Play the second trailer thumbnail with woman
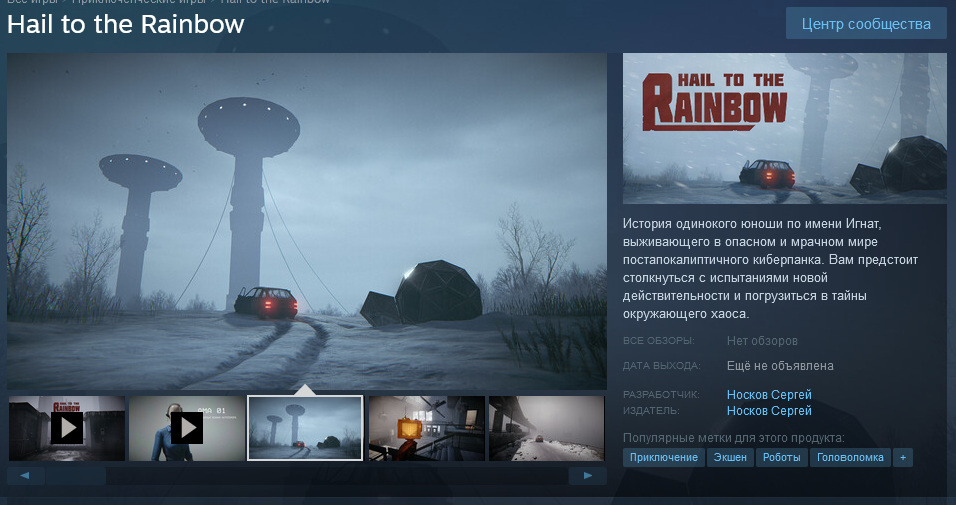The width and height of the screenshot is (956, 505). pyautogui.click(x=187, y=428)
